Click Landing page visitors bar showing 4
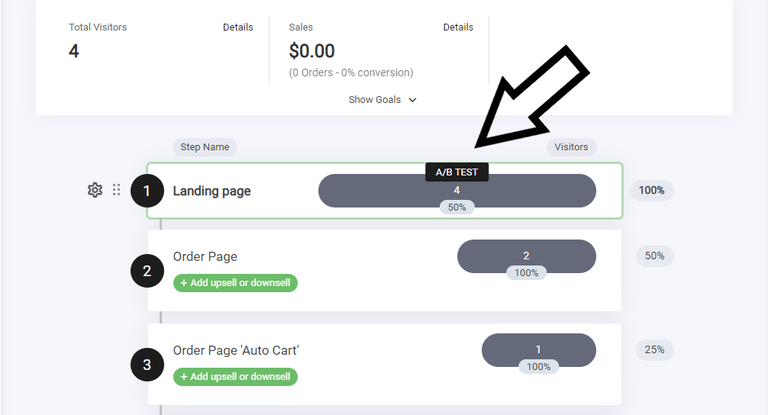This screenshot has width=768, height=415. coord(457,189)
